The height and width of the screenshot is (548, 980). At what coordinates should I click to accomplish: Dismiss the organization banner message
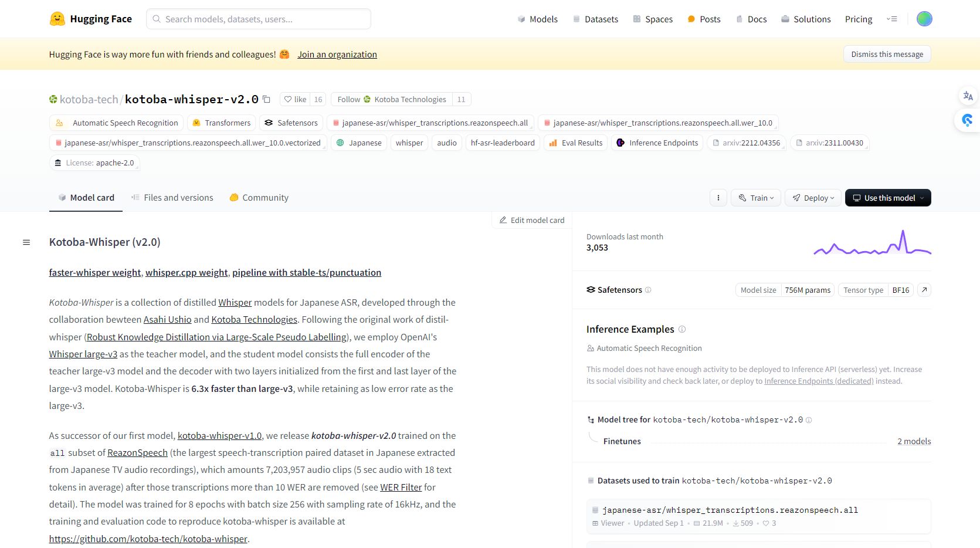tap(887, 54)
